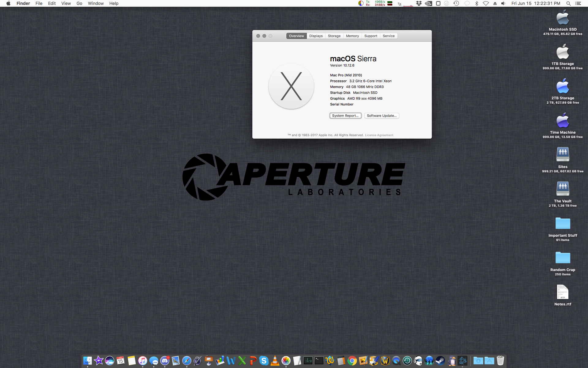Open Battle.net from the dock
Viewport: 588px width, 368px height.
[462, 361]
